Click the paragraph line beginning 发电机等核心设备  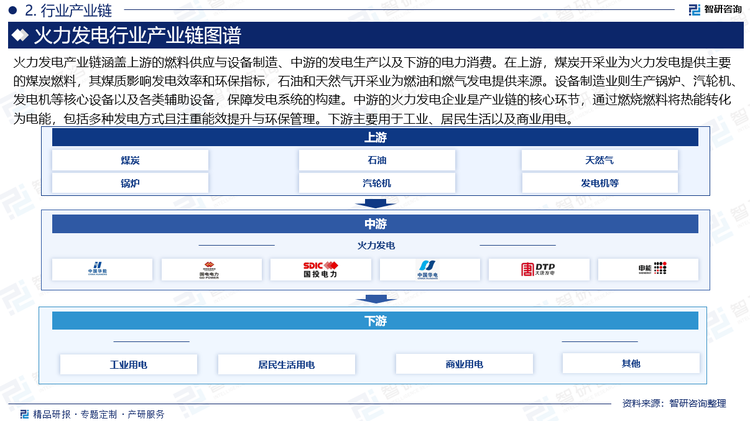tap(372, 100)
